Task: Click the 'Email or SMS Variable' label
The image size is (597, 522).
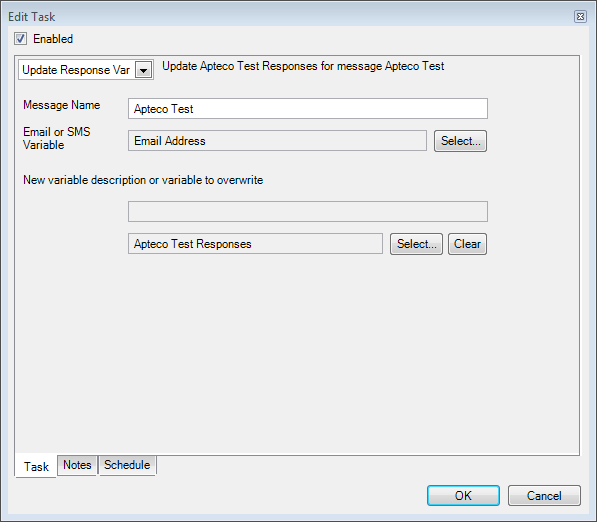Action: click(x=57, y=138)
